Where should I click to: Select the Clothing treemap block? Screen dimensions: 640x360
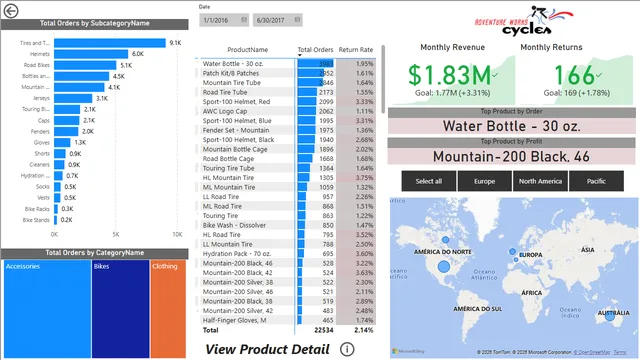(168, 309)
